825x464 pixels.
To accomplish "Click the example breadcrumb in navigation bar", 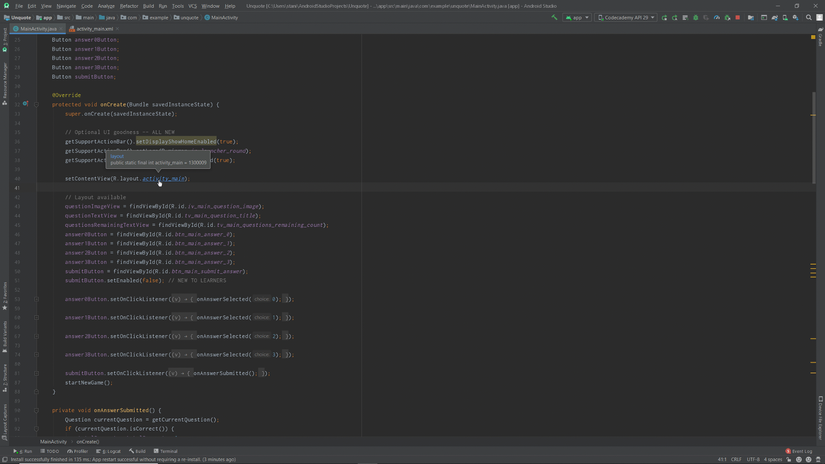I will coord(155,17).
